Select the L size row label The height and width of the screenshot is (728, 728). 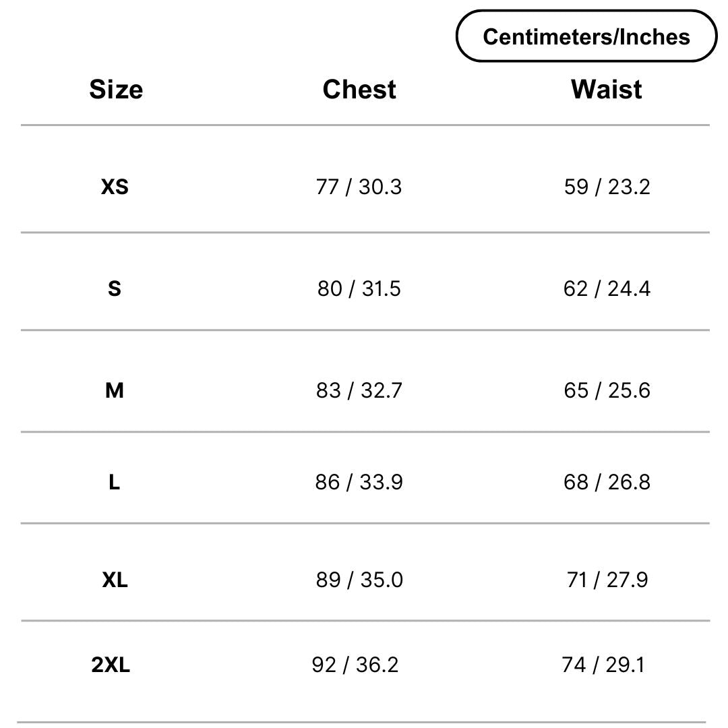tap(115, 482)
